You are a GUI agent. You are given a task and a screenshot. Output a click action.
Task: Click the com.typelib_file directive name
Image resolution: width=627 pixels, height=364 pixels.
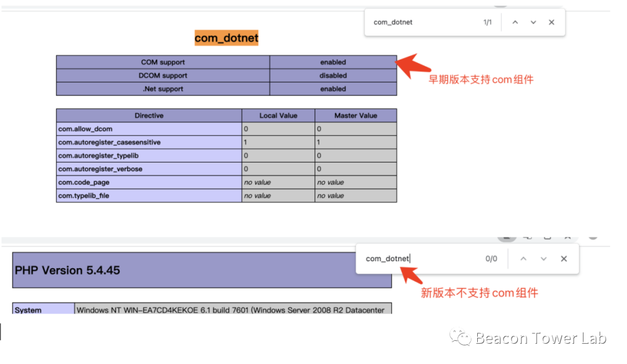(x=84, y=196)
